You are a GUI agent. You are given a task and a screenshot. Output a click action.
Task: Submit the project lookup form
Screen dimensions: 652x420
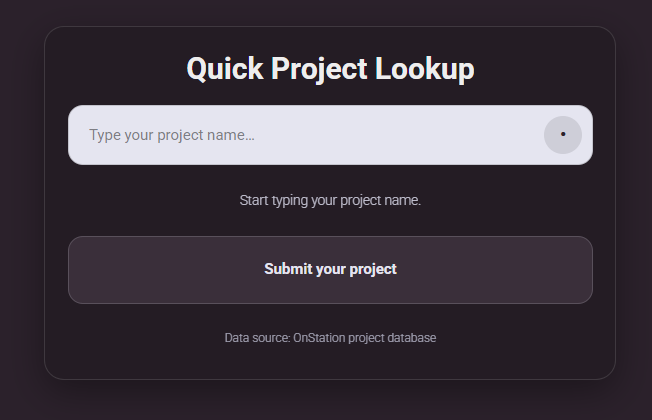pyautogui.click(x=330, y=269)
